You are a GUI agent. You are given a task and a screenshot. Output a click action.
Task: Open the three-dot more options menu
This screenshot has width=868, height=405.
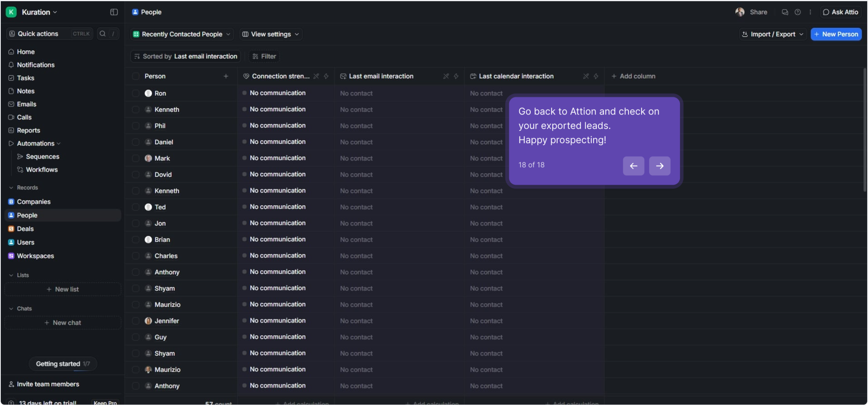(x=810, y=12)
